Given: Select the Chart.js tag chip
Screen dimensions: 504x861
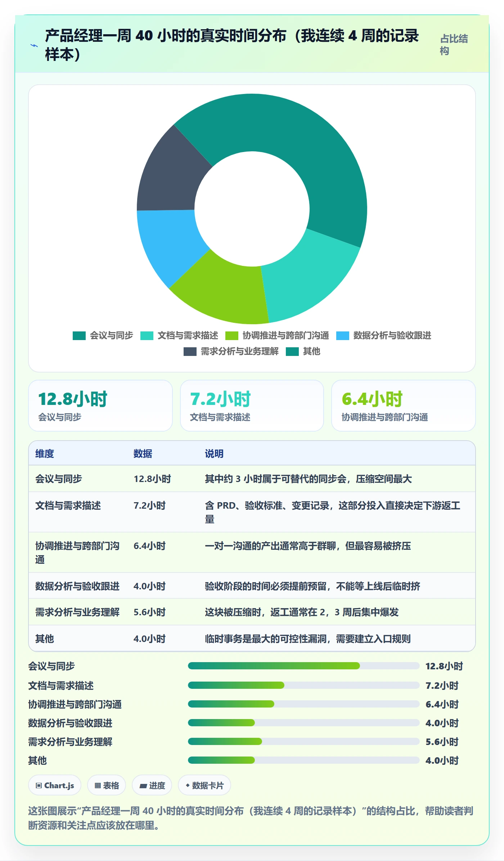Looking at the screenshot, I should click(55, 785).
